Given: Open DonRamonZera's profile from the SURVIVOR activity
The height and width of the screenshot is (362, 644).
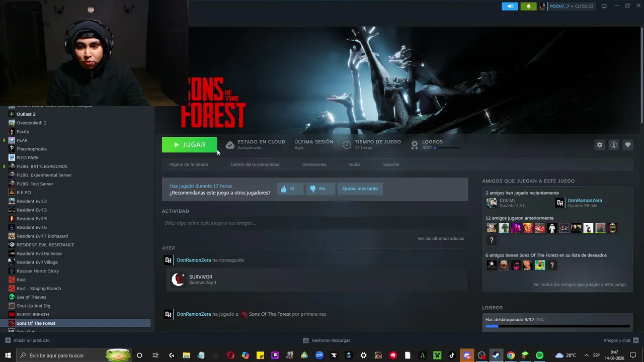Looking at the screenshot, I should click(x=194, y=260).
